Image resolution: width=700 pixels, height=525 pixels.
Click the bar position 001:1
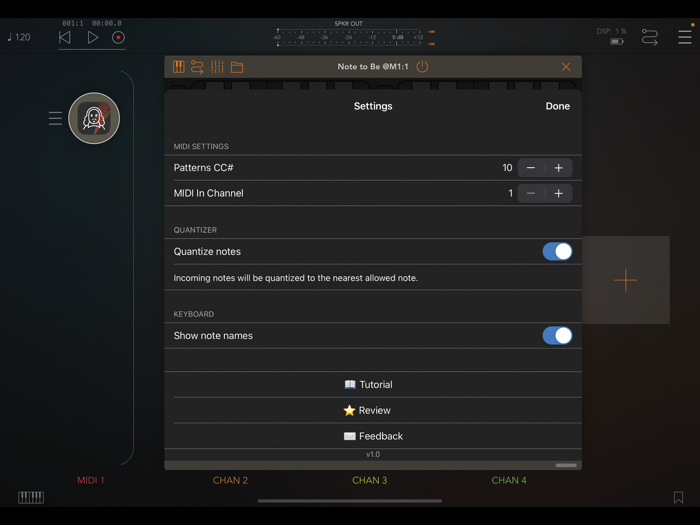click(x=73, y=23)
